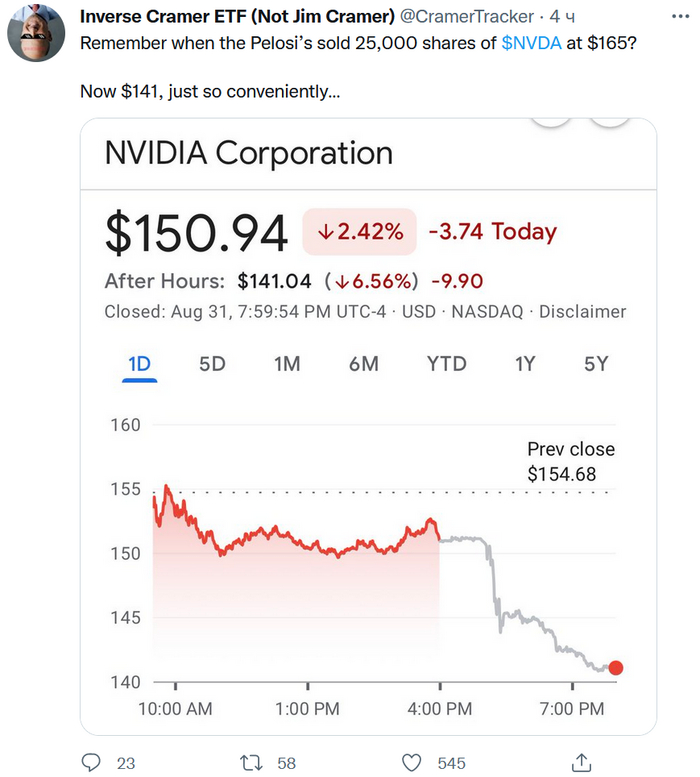The width and height of the screenshot is (700, 777).
Task: Click the NVIDIA Corporation card title
Action: point(249,153)
